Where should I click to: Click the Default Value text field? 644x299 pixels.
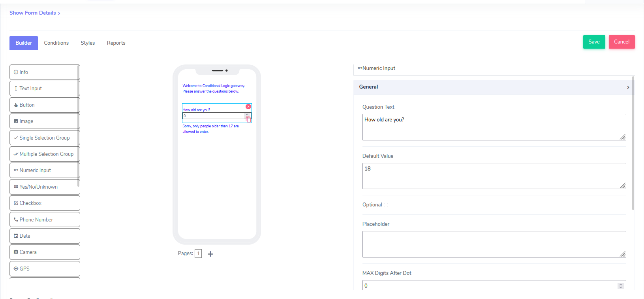pyautogui.click(x=494, y=176)
